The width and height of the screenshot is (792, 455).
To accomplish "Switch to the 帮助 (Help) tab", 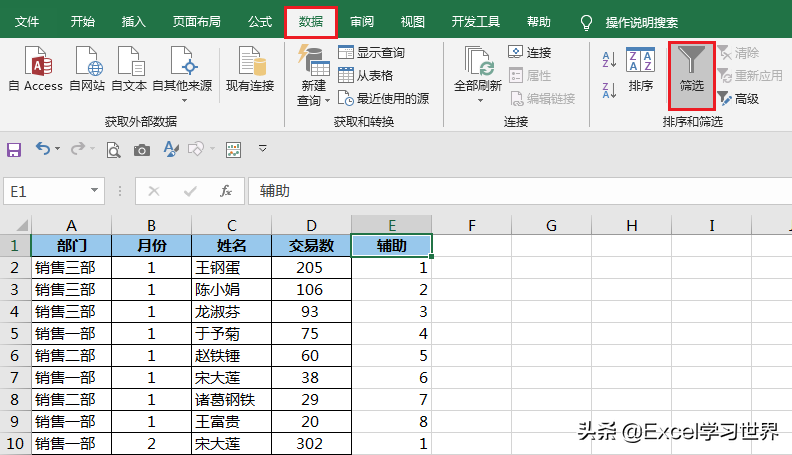I will 539,22.
